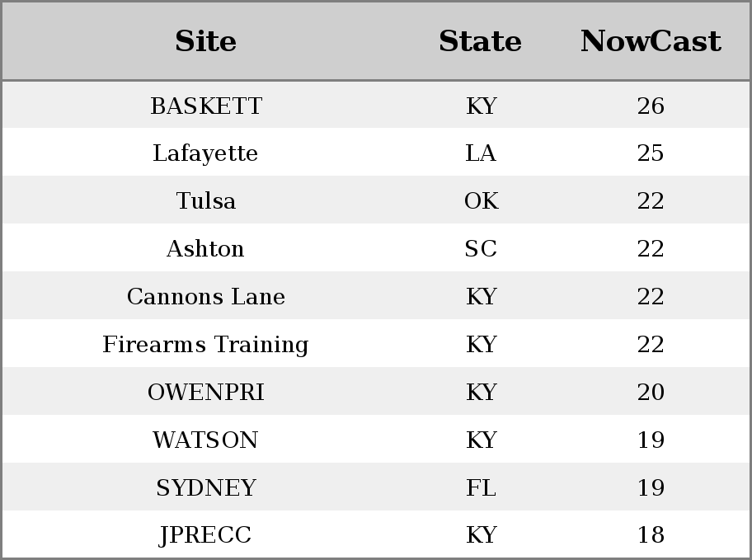Click the State column header
The image size is (752, 560).
[481, 41]
